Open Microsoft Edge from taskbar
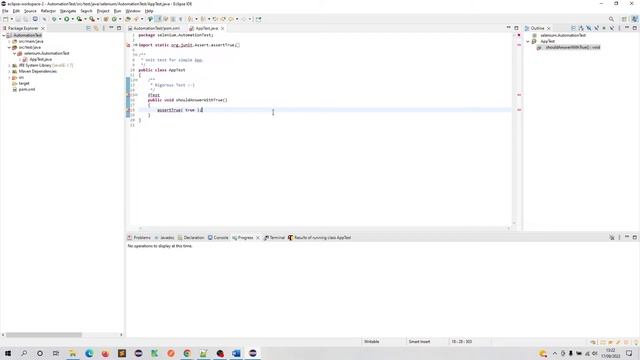640x360 pixels. 89,353
